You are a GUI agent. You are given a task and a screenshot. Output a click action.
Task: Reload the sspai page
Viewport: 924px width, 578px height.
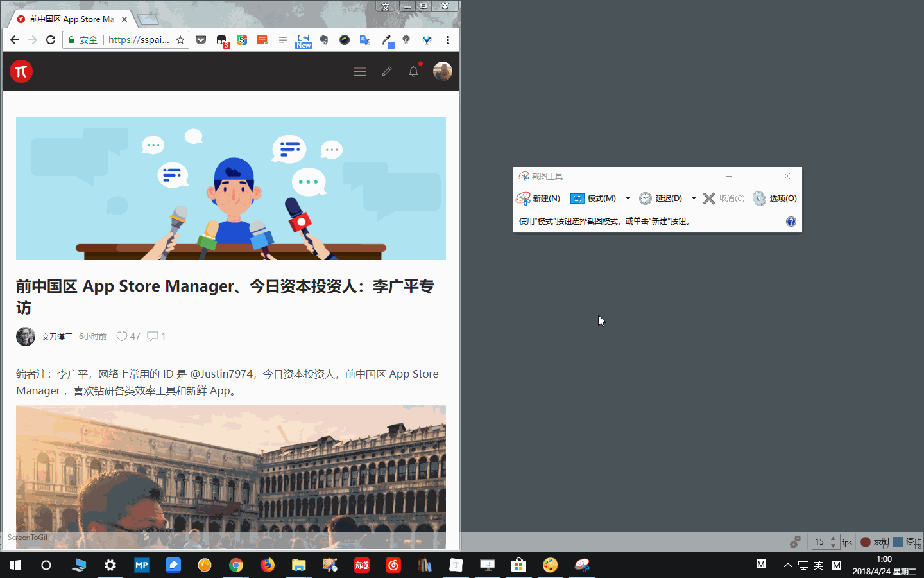click(x=51, y=40)
